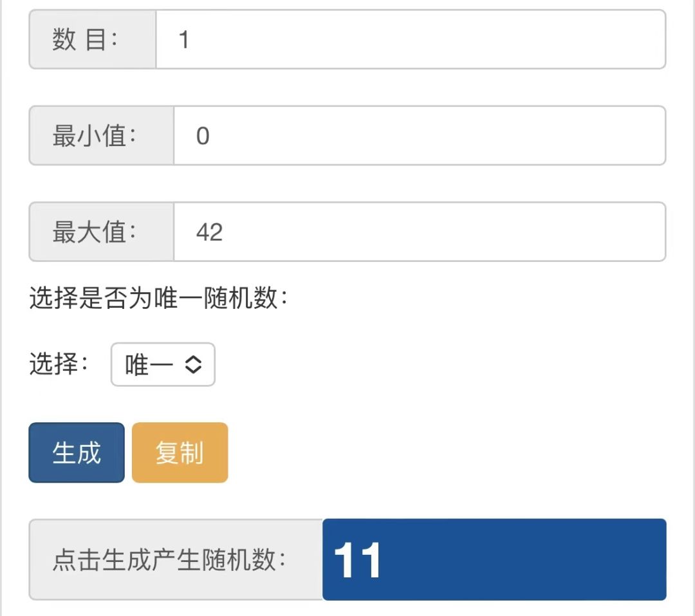
Task: Click into the 最小值 input field
Action: pyautogui.click(x=418, y=136)
